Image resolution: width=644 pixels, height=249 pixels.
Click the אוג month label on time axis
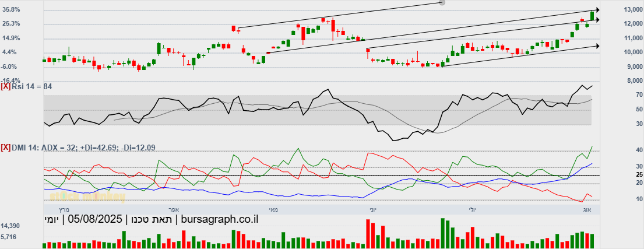[x=587, y=209]
